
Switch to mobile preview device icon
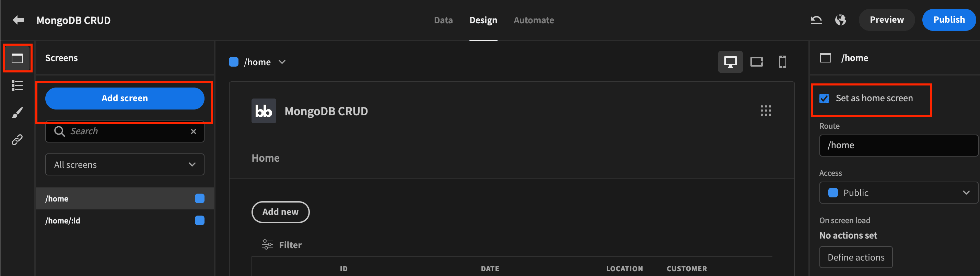pyautogui.click(x=782, y=62)
